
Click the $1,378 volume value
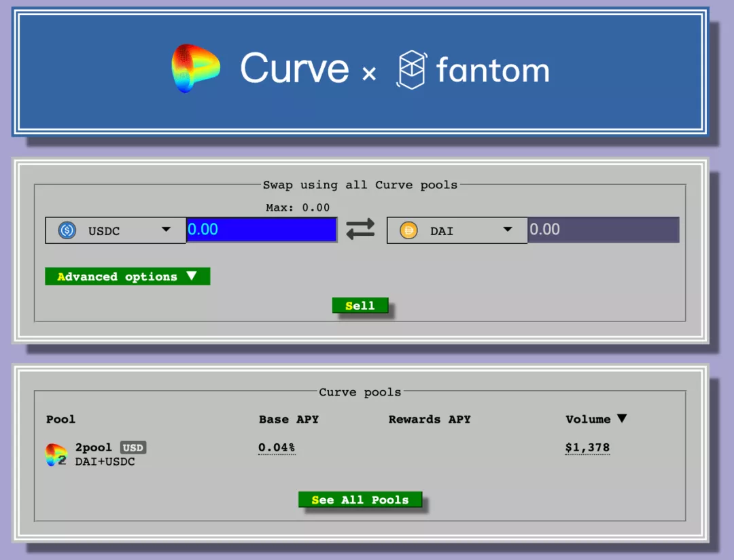click(x=587, y=447)
